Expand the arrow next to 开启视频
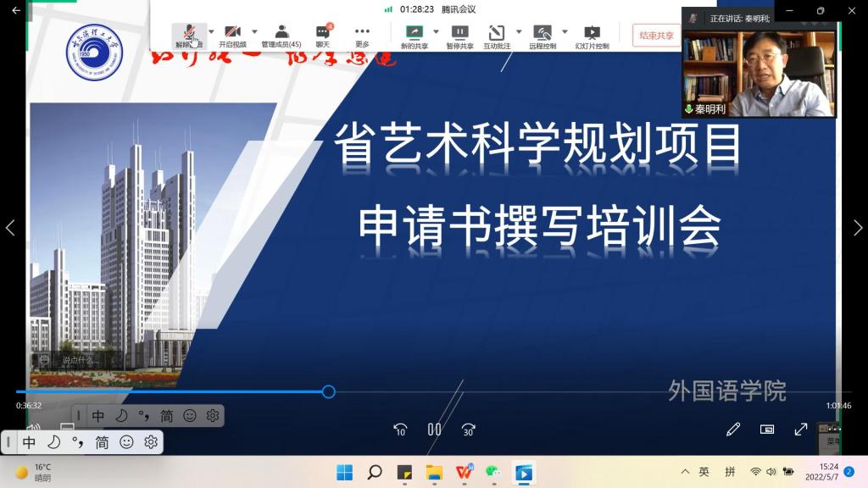Viewport: 868px width, 488px height. point(254,32)
